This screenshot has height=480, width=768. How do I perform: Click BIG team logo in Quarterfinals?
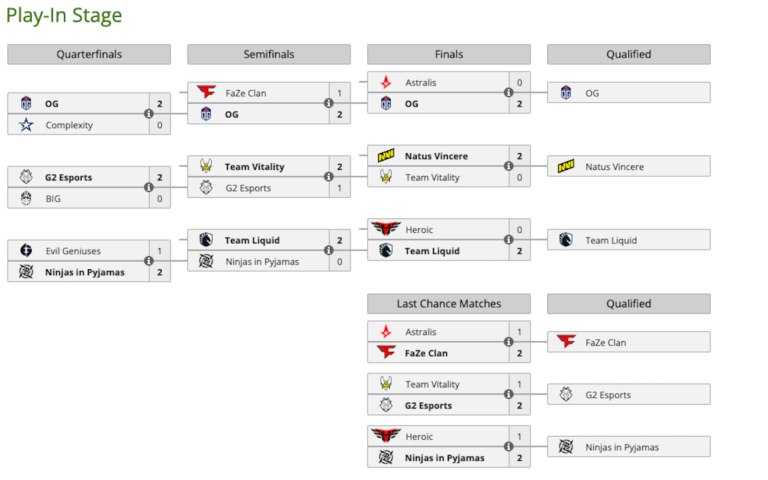[x=26, y=199]
